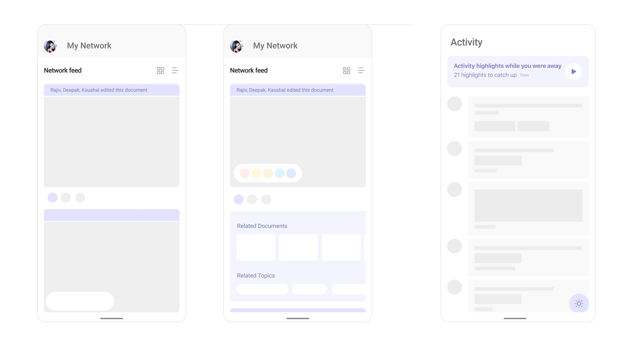Switch to grid view in second Network feed
Image resolution: width=637 pixels, height=364 pixels.
tap(346, 70)
